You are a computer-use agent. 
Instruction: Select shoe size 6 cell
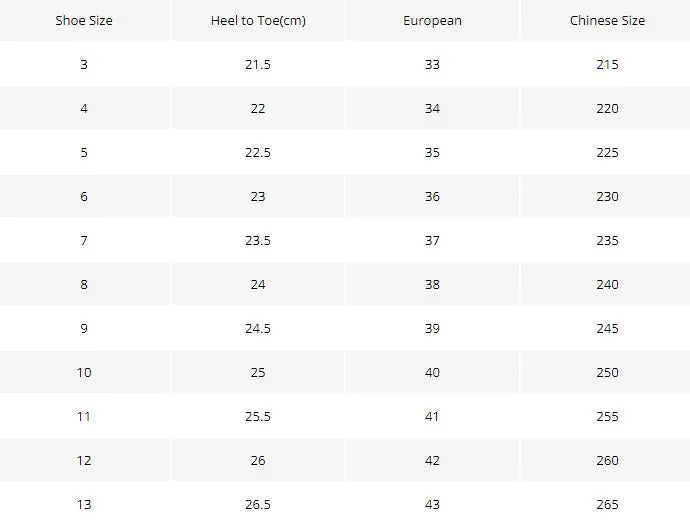[x=84, y=197]
